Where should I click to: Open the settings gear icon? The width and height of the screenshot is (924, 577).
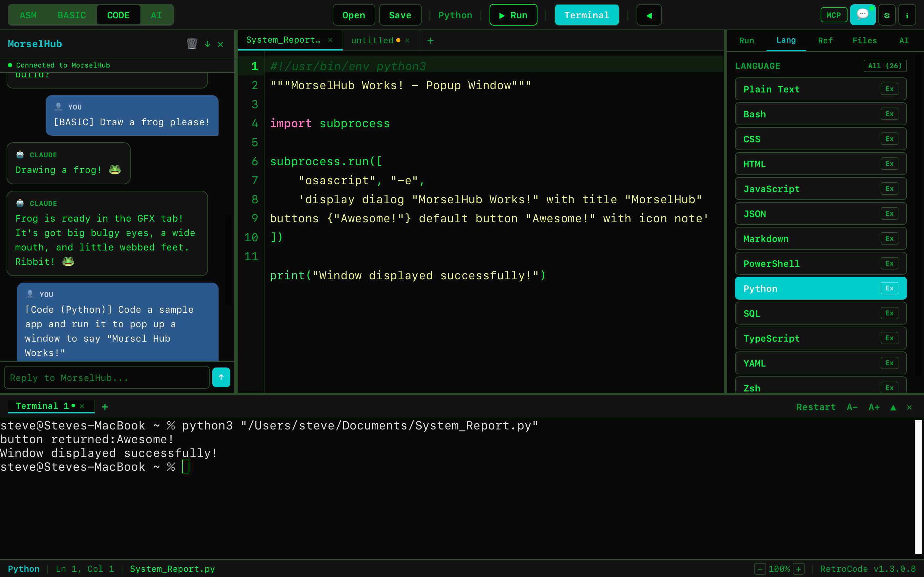[887, 15]
